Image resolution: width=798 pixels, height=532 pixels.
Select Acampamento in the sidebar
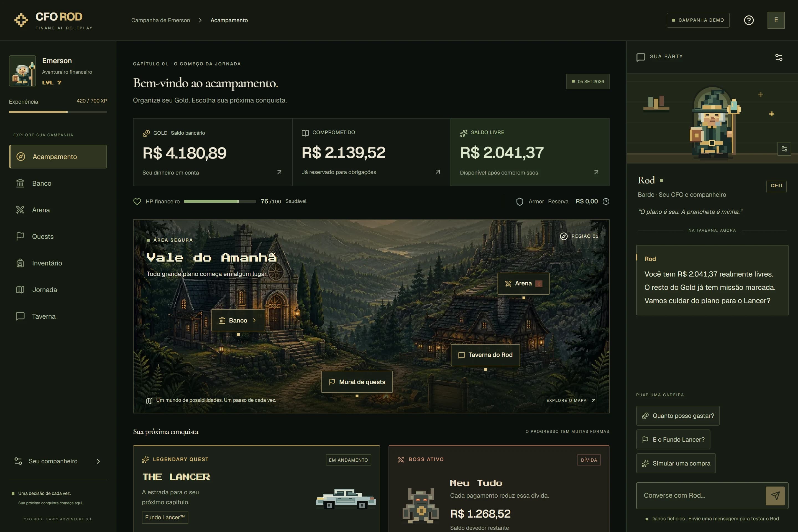(58, 157)
